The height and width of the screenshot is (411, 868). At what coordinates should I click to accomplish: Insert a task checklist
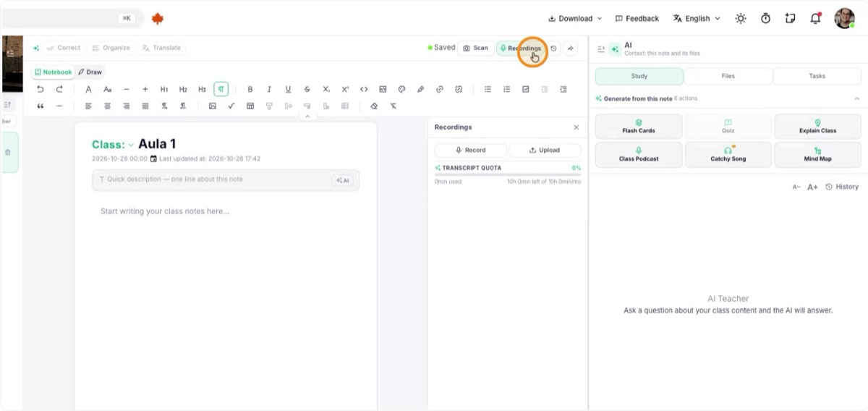coord(526,89)
